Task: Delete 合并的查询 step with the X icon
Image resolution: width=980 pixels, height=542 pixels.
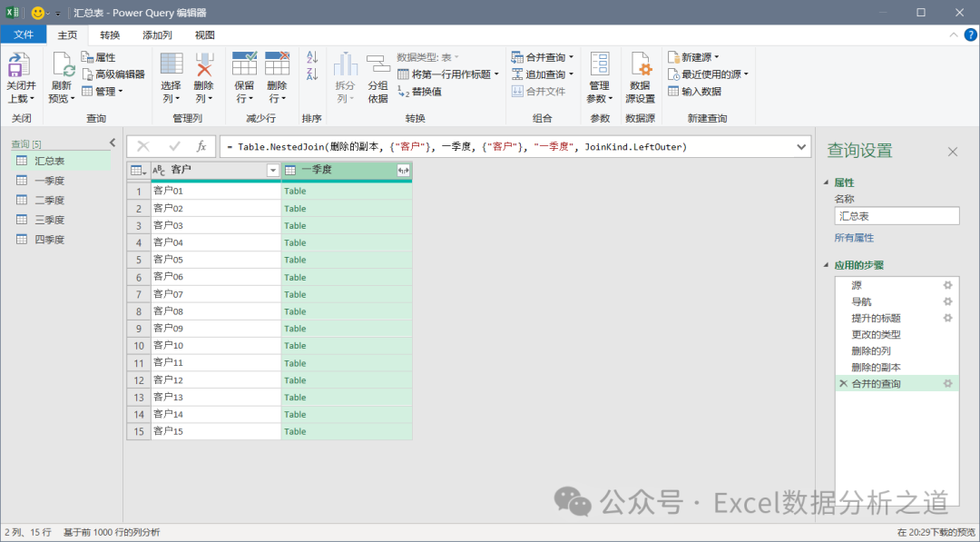Action: pos(843,383)
